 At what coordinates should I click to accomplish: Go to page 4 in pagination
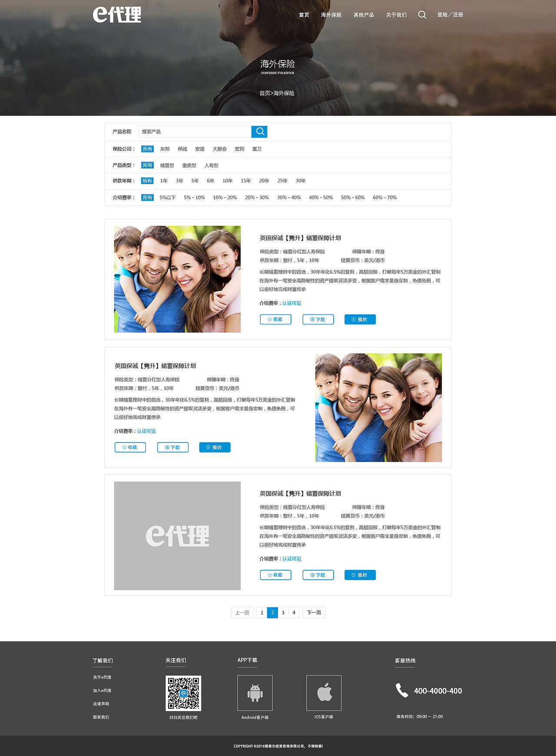tap(294, 613)
